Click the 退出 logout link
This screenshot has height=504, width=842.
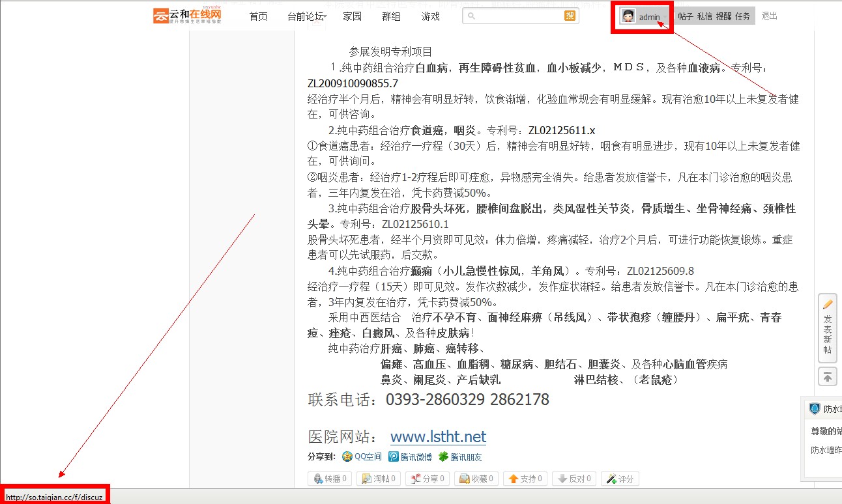tap(770, 16)
